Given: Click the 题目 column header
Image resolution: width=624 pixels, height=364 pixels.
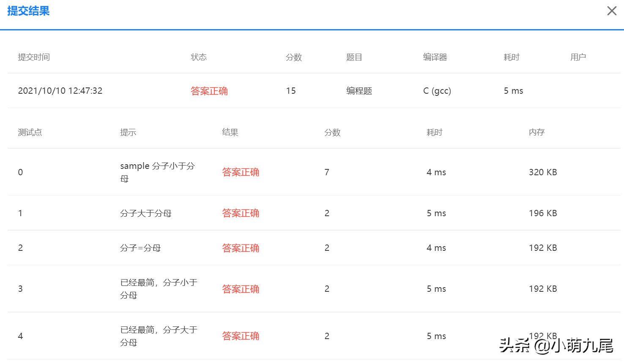Looking at the screenshot, I should point(354,57).
